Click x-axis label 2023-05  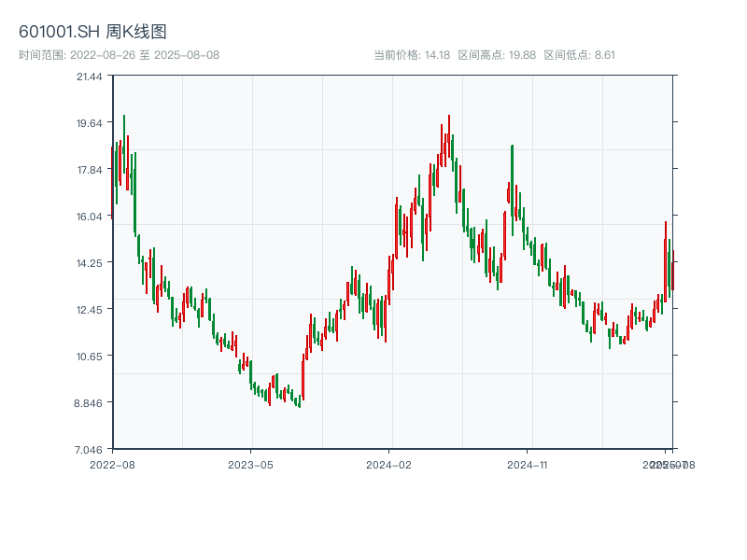(x=250, y=465)
